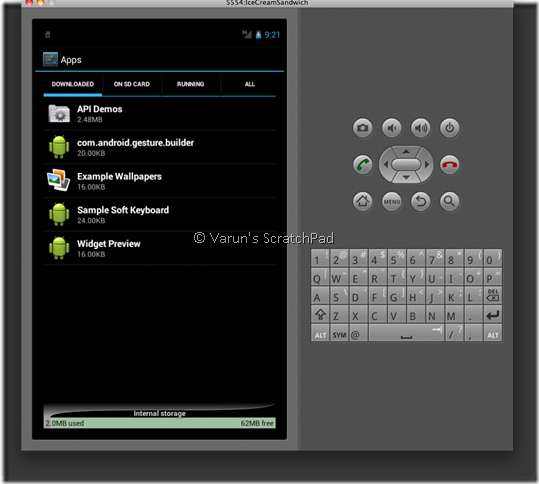Screen dimensions: 539x484
Task: Click the emulator Back button
Action: click(x=420, y=201)
